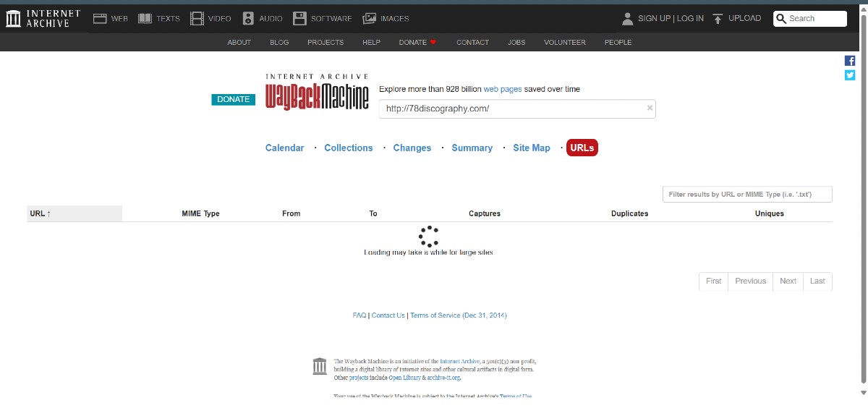Screen dimensions: 868x411
Task: Open the Web section icon
Action: point(100,19)
